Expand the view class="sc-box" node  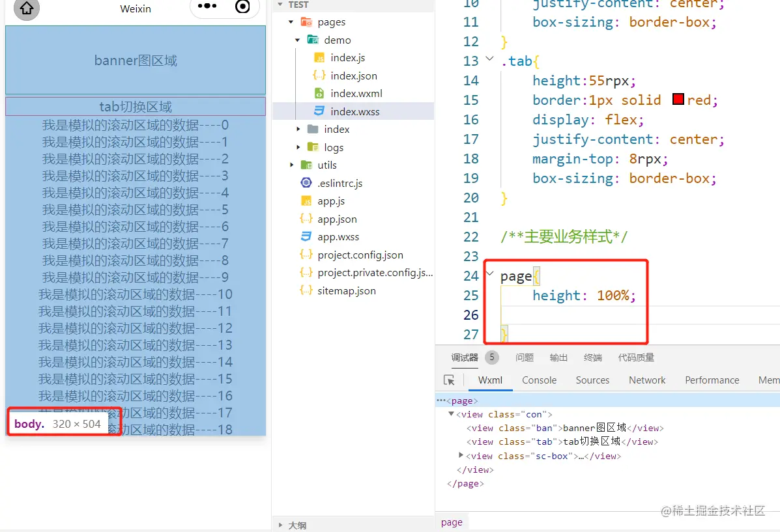461,455
